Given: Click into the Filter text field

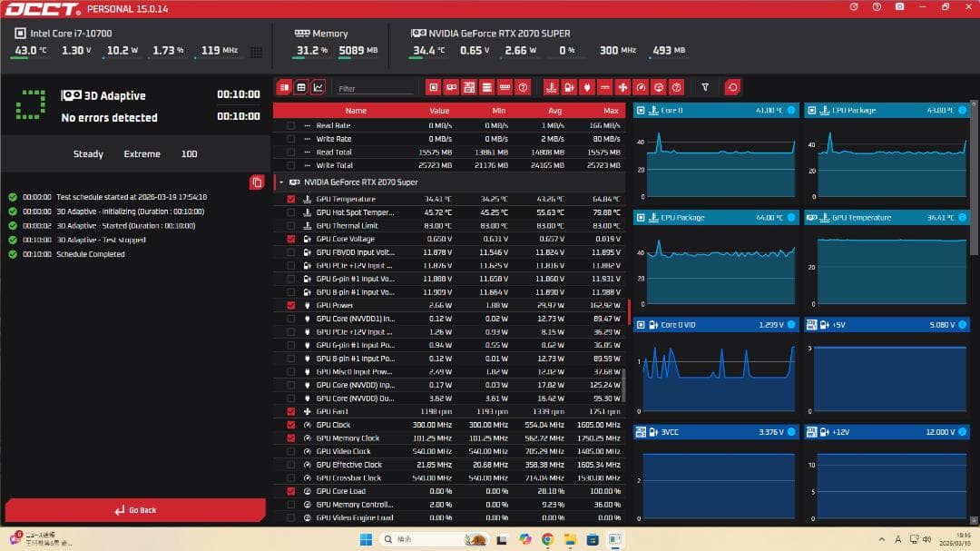Looking at the screenshot, I should [x=375, y=88].
